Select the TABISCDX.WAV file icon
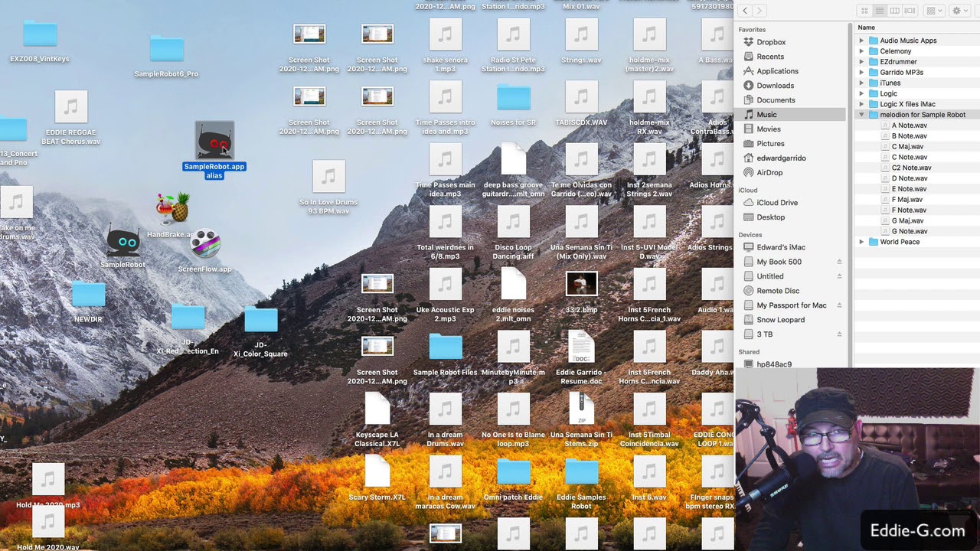The height and width of the screenshot is (551, 980). pos(581,97)
